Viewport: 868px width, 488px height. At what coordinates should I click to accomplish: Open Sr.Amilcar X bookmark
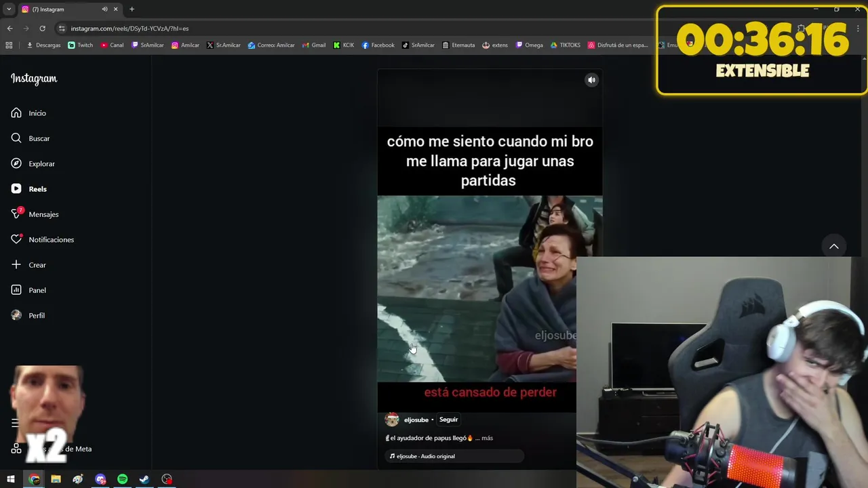pos(223,45)
